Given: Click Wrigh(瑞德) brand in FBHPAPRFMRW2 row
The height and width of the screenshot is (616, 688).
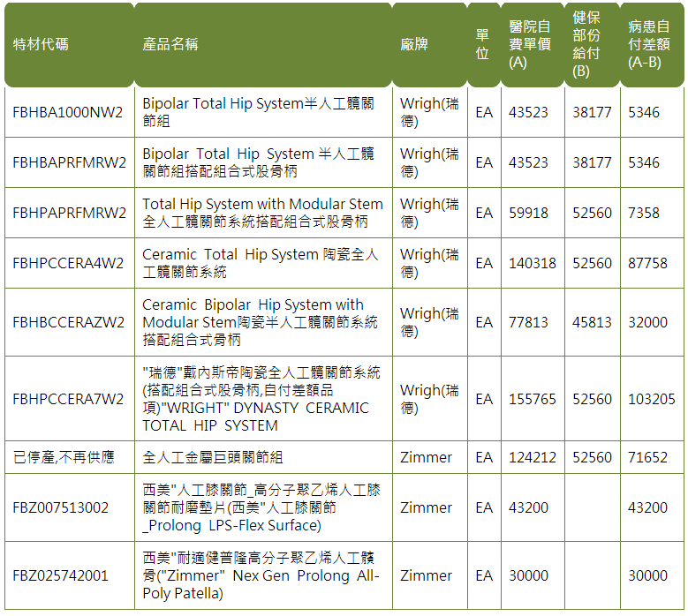Looking at the screenshot, I should pos(429,213).
